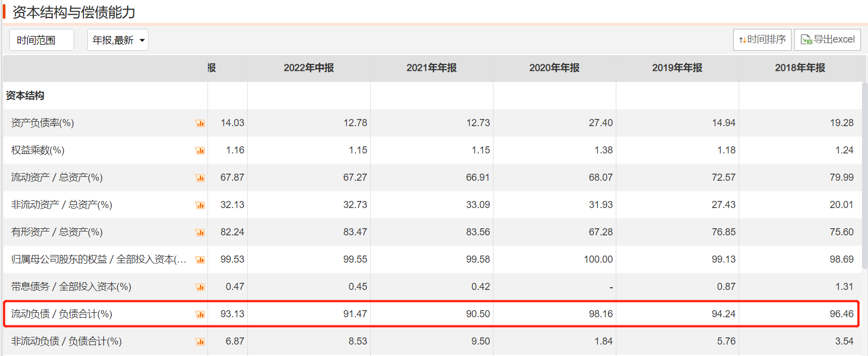Click the 流动负债 / 负债合计(%) row label

point(62,314)
